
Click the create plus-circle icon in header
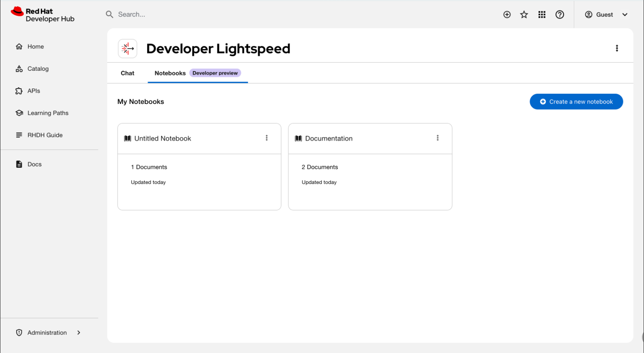[507, 15]
